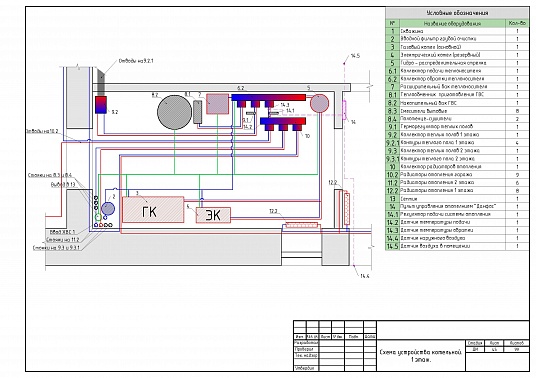The height and width of the screenshot is (378, 536).
Task: Click legend row 14.5 at table bottom
Action: point(457,246)
